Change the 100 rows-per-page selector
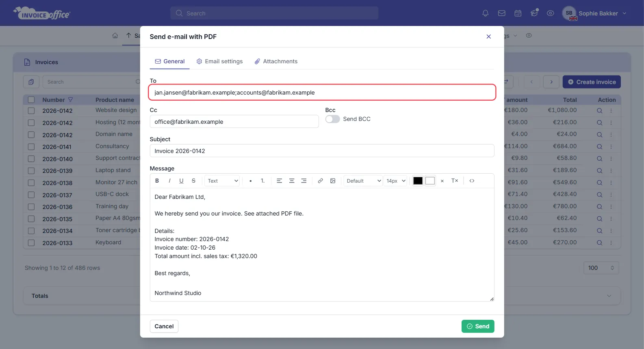 pyautogui.click(x=601, y=268)
